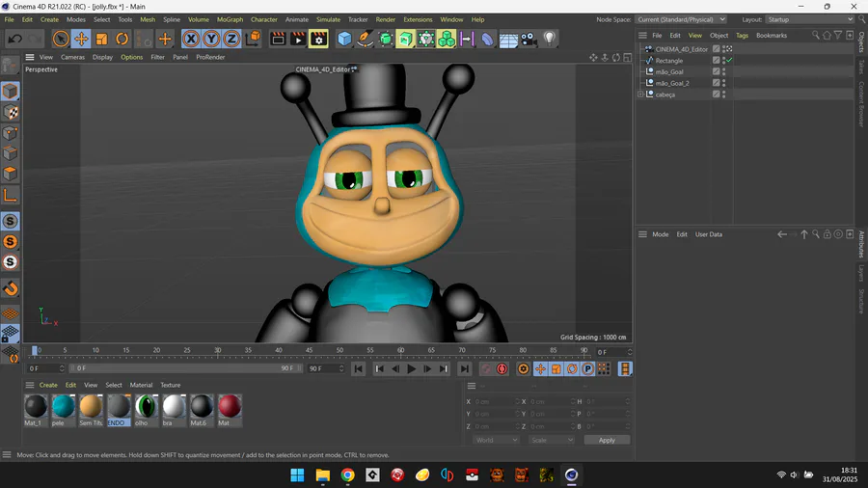
Task: Open material manager Create menu
Action: pos(48,385)
